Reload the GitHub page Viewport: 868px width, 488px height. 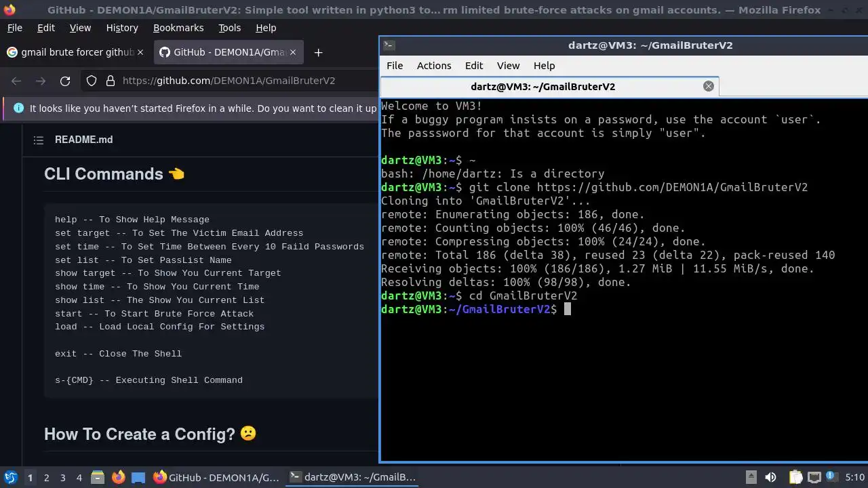point(65,81)
